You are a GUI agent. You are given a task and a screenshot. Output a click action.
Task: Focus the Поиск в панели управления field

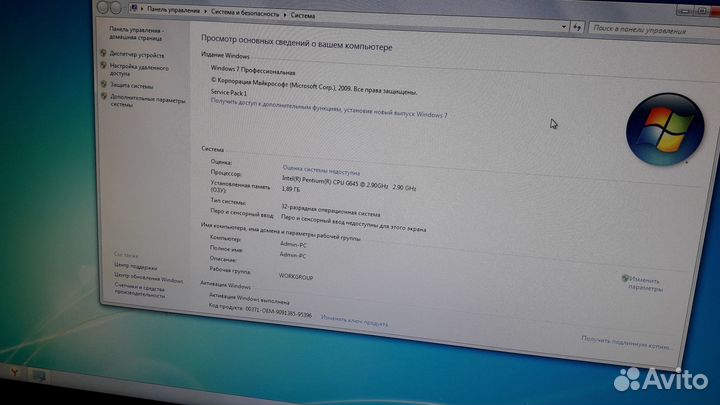[654, 30]
